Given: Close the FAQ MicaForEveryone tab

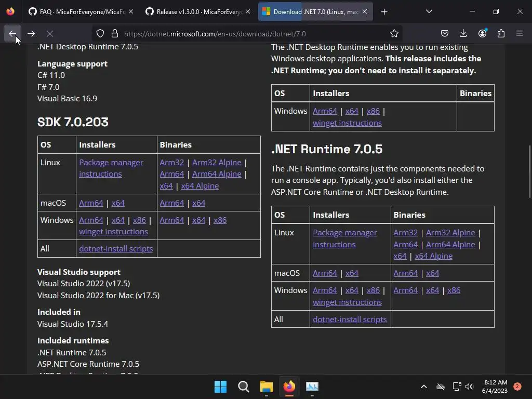Looking at the screenshot, I should pos(131,11).
